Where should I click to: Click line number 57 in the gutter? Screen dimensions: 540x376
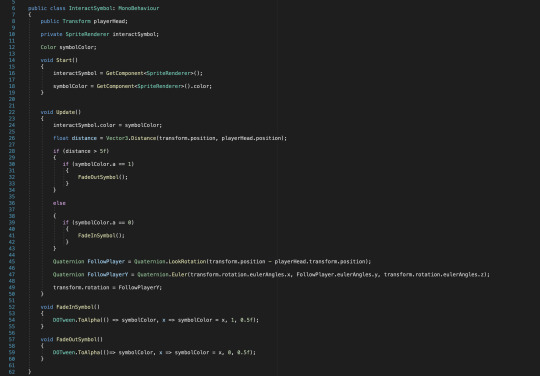pos(12,340)
